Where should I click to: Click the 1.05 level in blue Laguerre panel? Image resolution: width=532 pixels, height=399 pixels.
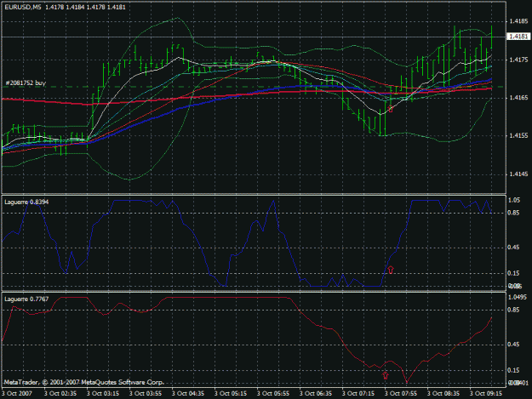(x=513, y=200)
